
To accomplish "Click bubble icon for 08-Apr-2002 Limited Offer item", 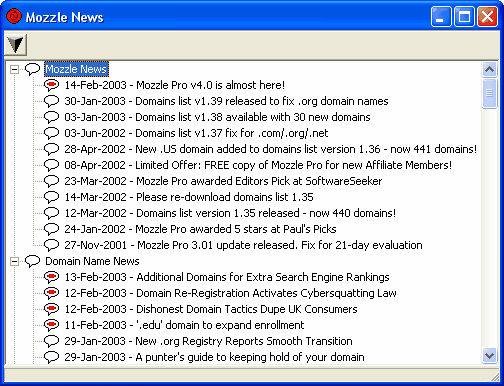I will [52, 165].
